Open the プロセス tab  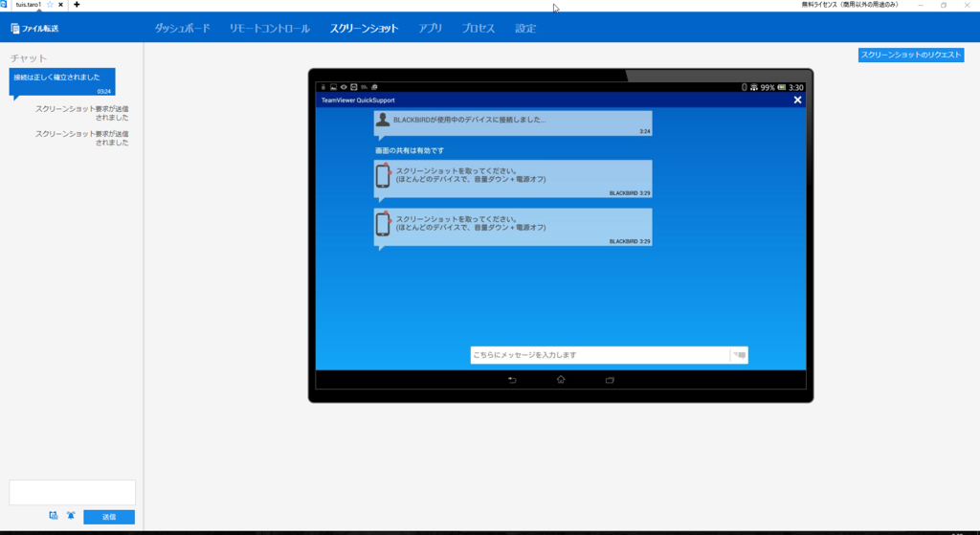[479, 28]
